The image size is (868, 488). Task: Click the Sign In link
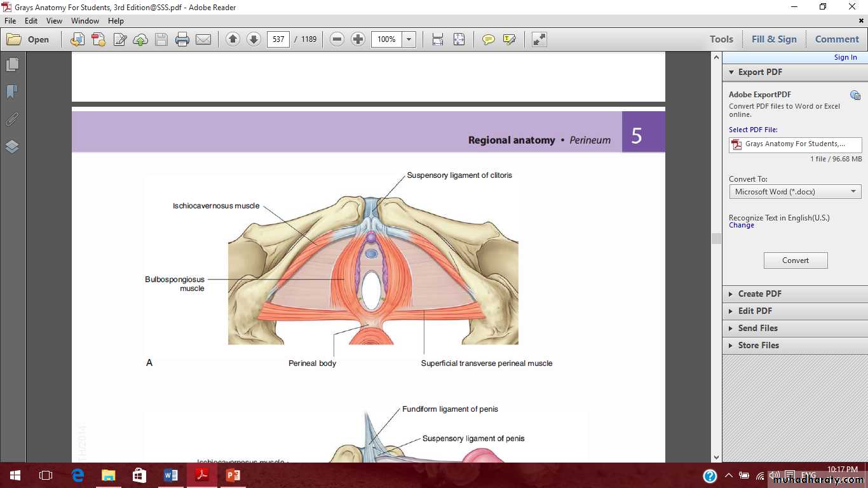point(845,57)
